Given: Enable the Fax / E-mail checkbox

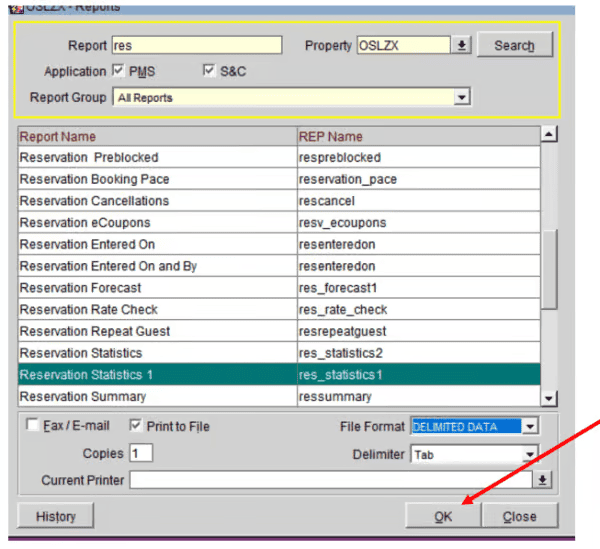Looking at the screenshot, I should 32,426.
